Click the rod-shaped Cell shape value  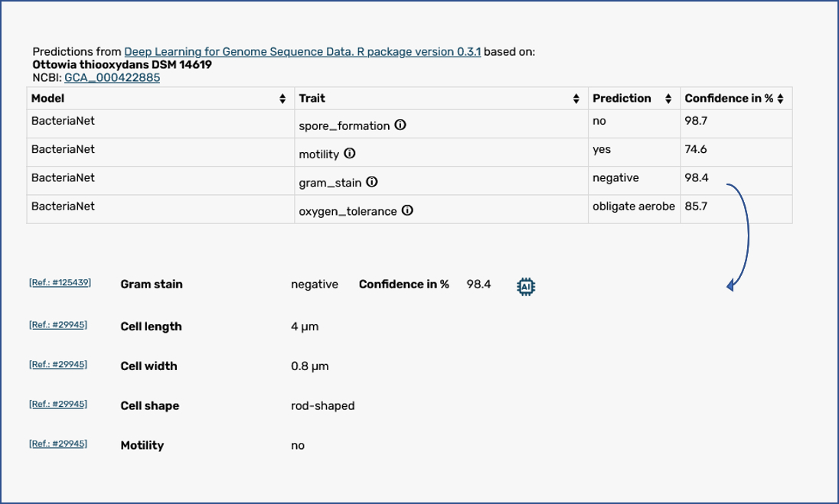pos(322,405)
